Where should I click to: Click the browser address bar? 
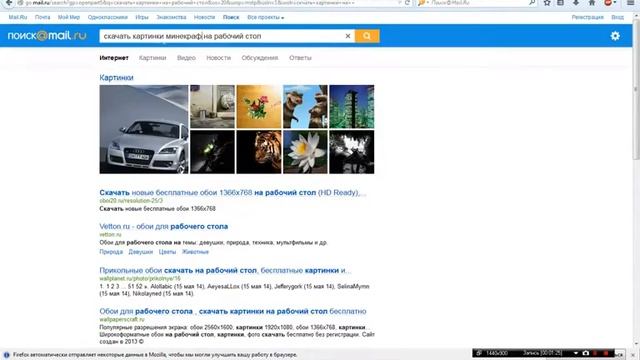pos(208,2)
